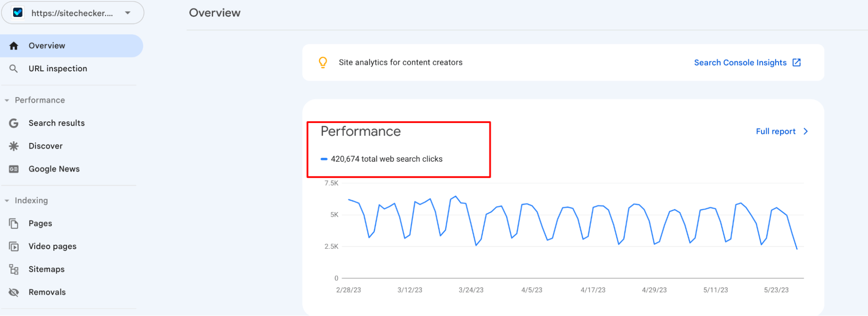Click the sitechecker site favicon
The image size is (868, 316).
click(x=18, y=13)
